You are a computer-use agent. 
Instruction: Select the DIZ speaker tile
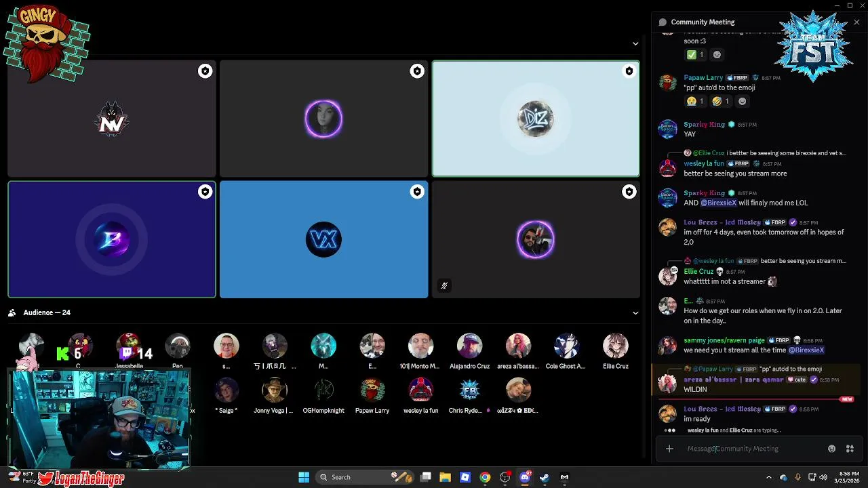[x=536, y=119]
